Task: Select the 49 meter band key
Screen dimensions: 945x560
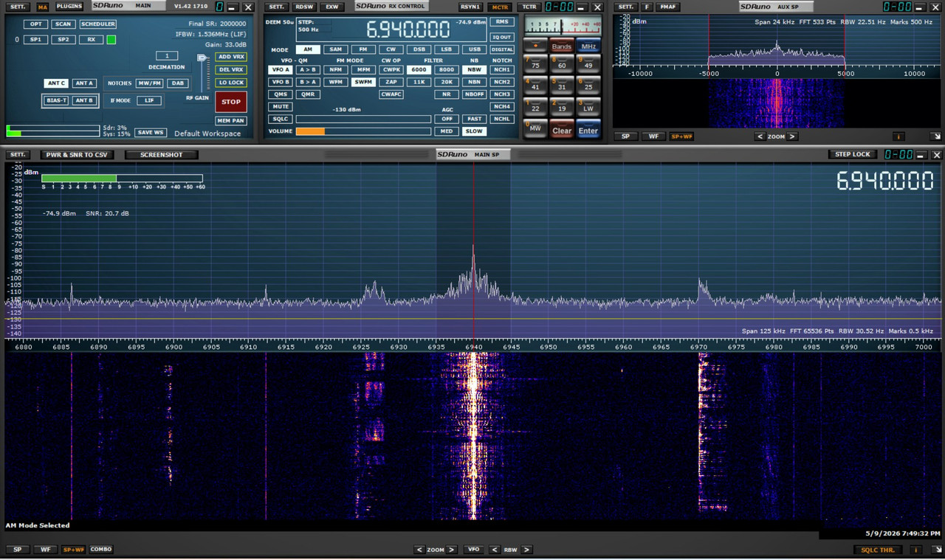Action: point(588,66)
